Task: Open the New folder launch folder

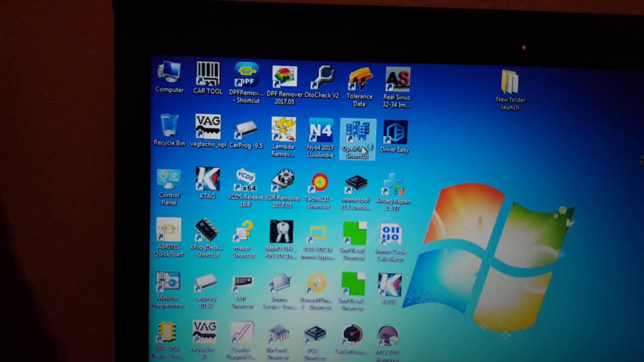Action: [x=510, y=90]
